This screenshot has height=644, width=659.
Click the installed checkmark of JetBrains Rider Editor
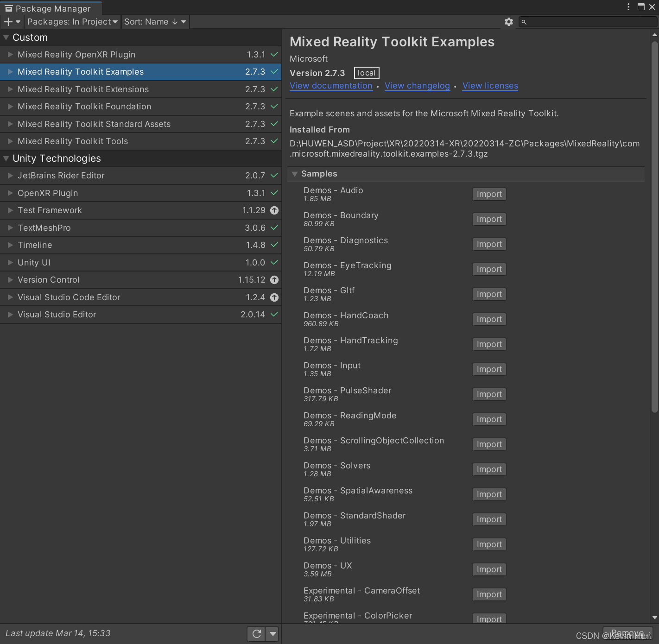click(x=274, y=176)
